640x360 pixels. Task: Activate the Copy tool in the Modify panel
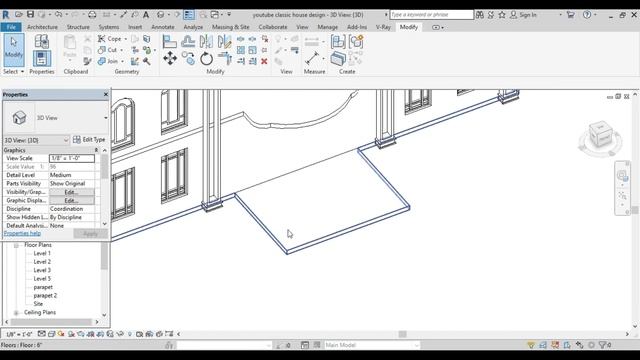[x=188, y=59]
